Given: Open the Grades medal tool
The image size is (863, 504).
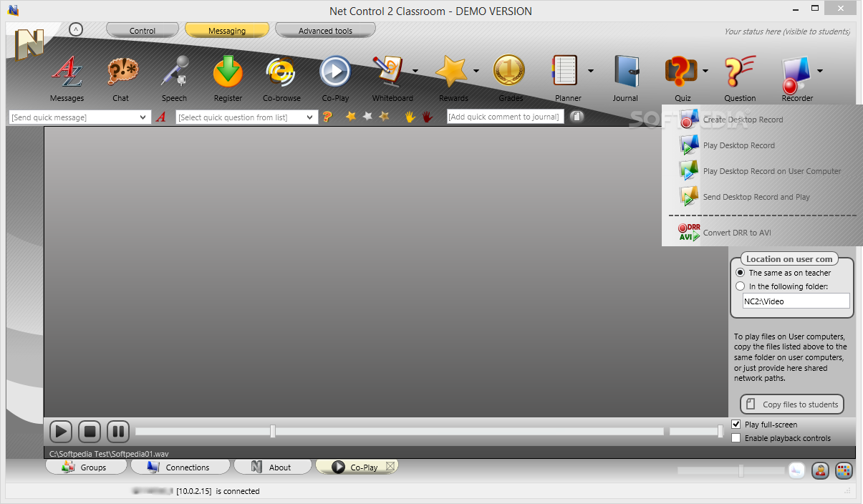Looking at the screenshot, I should click(510, 77).
